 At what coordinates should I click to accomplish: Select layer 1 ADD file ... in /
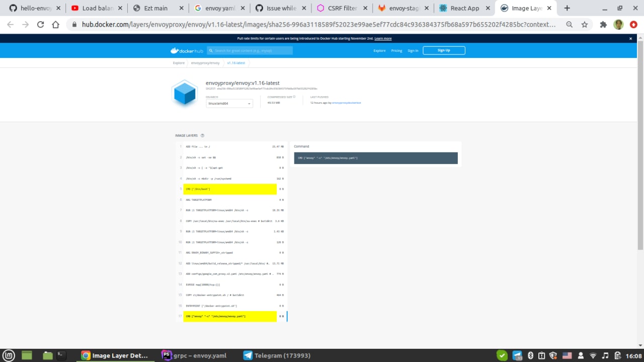[x=231, y=147]
